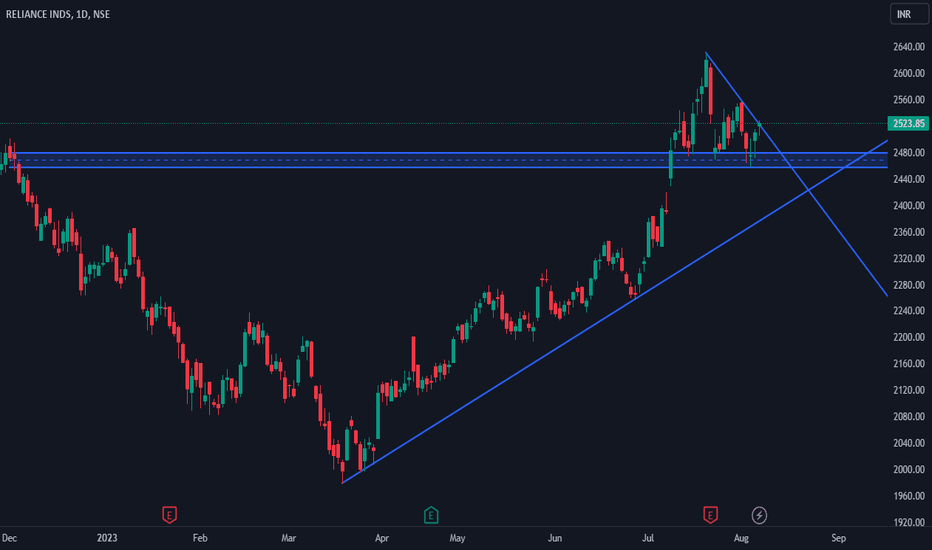Click the 2400.00 price axis label
932x550 pixels.
(x=908, y=206)
